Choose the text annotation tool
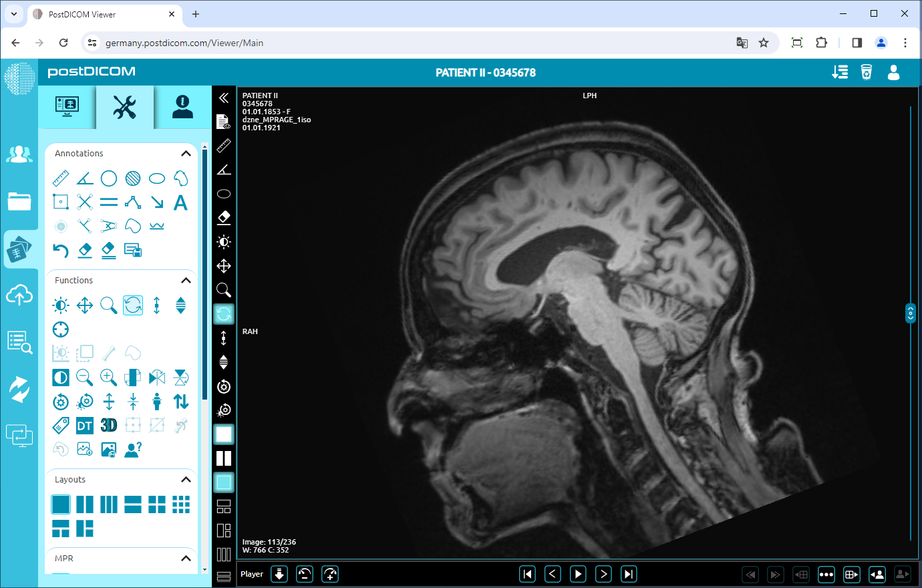Screen dimensions: 922x588 click(180, 202)
